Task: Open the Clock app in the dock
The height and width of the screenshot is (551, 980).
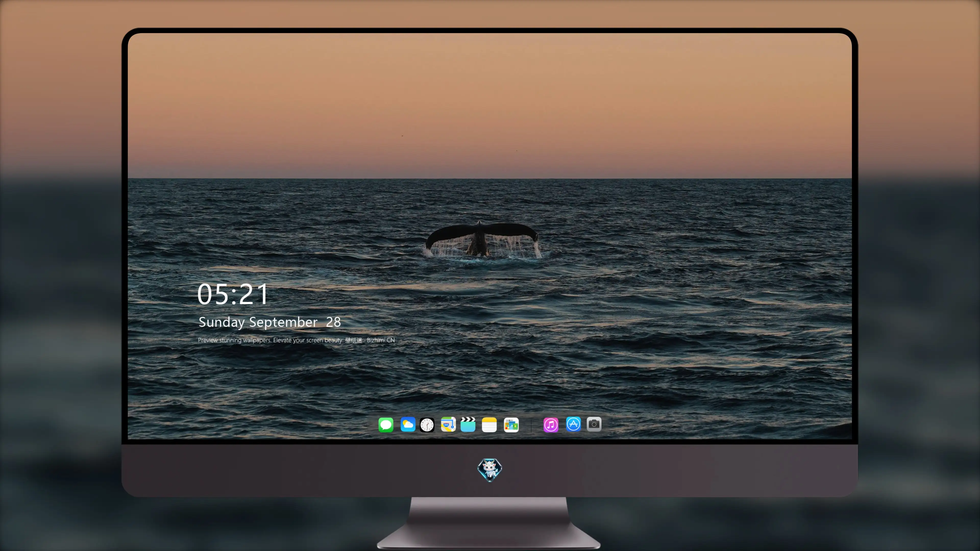Action: [x=427, y=425]
